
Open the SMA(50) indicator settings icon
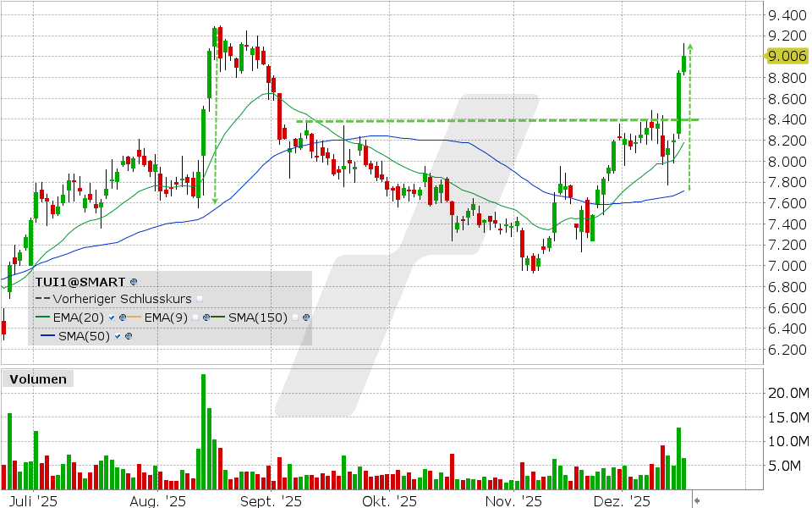(127, 337)
